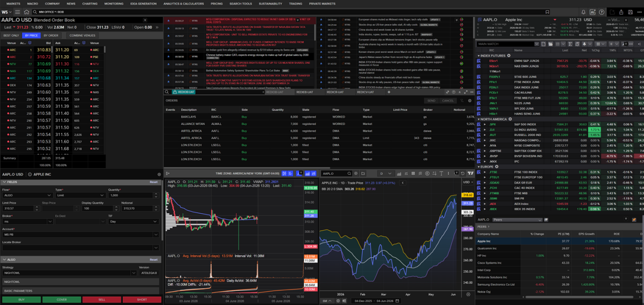Go to the home icon beside the search box
The height and width of the screenshot is (305, 644).
(x=26, y=12)
